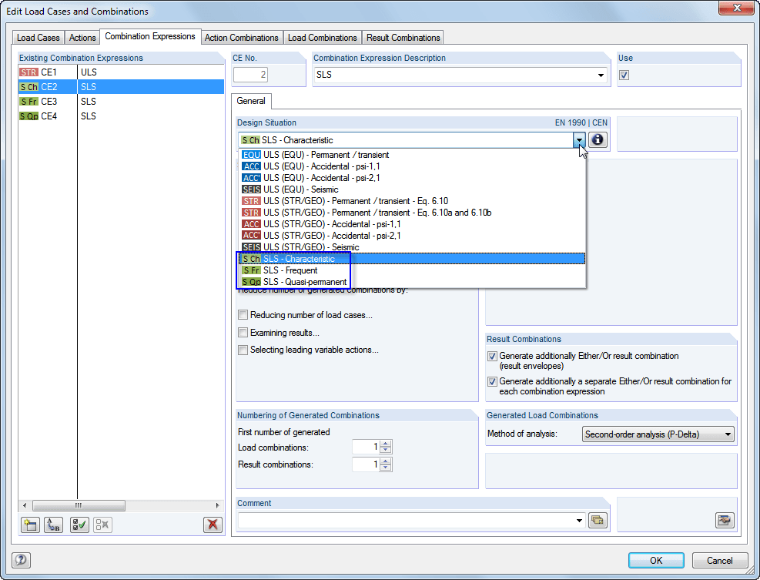Select CE4 SLS row in list
Screen dimensions: 760x580
coord(121,116)
